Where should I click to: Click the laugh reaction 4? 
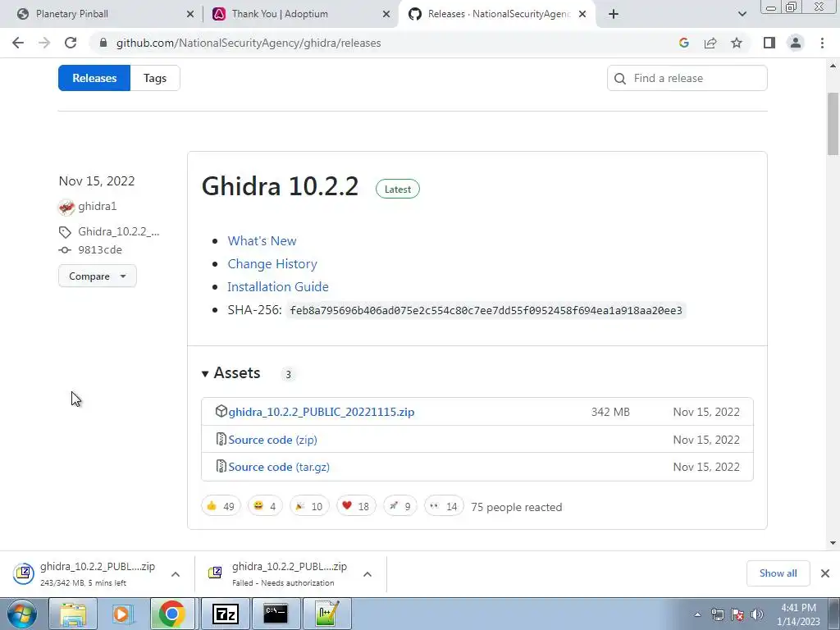(x=265, y=505)
